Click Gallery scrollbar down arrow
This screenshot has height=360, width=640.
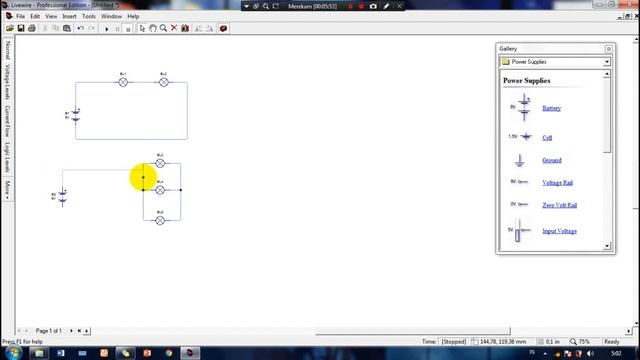(x=607, y=246)
